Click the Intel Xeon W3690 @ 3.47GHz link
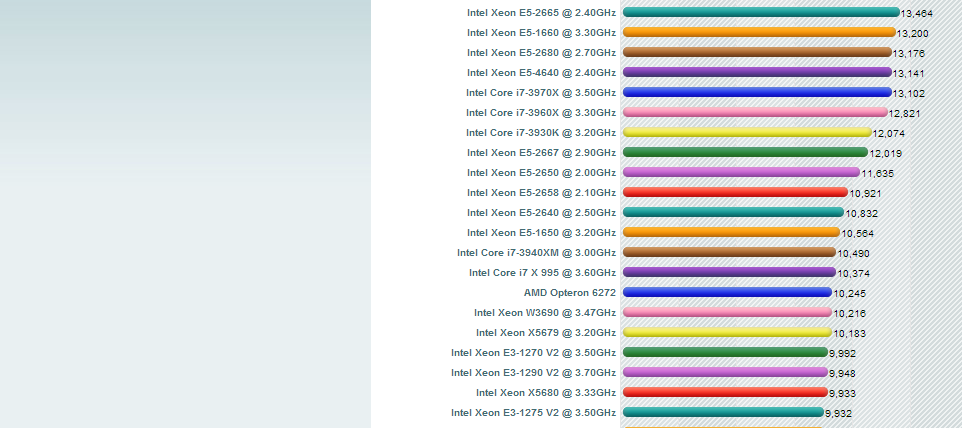Image resolution: width=962 pixels, height=428 pixels. [x=545, y=313]
